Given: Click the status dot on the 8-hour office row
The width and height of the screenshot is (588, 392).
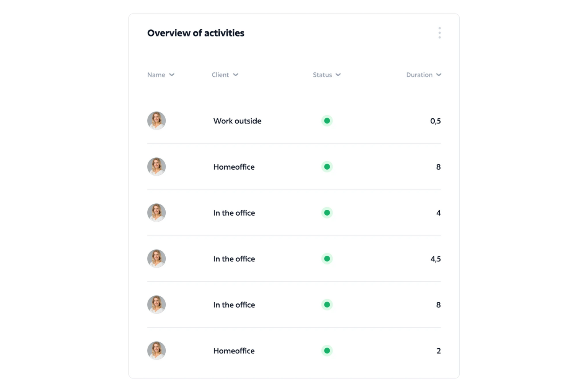Looking at the screenshot, I should [x=327, y=305].
